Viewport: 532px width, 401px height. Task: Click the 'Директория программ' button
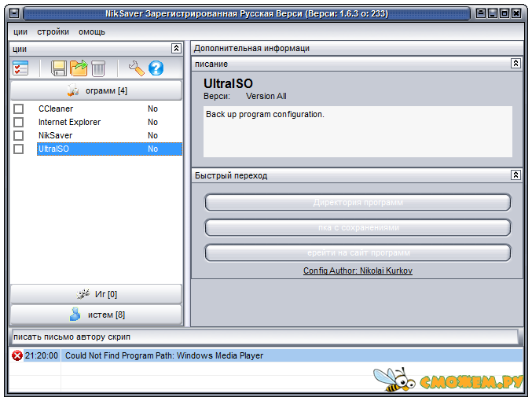click(x=358, y=203)
